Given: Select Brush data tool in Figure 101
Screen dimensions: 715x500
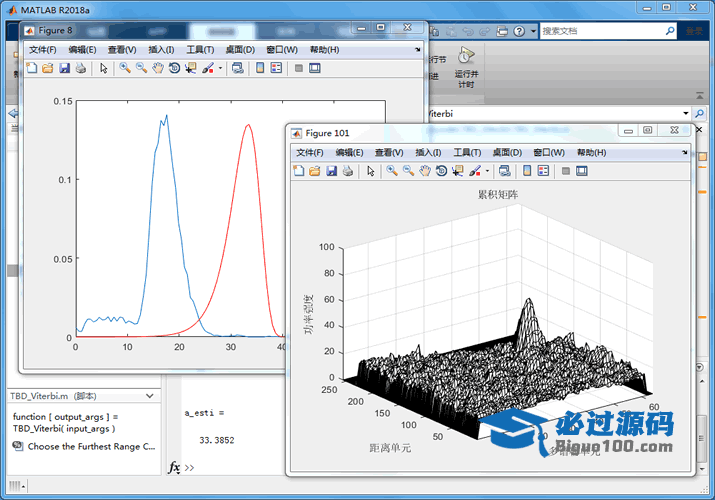Looking at the screenshot, I should (x=475, y=171).
